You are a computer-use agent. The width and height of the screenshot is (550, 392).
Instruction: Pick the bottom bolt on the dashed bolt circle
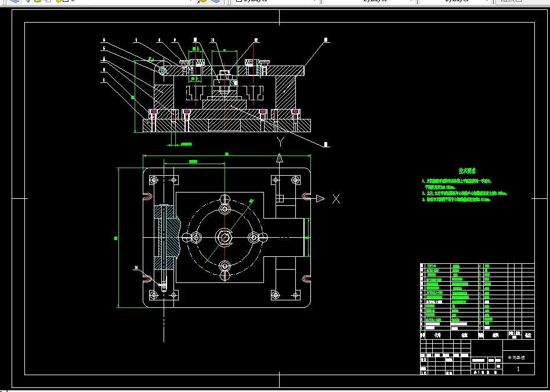225,266
